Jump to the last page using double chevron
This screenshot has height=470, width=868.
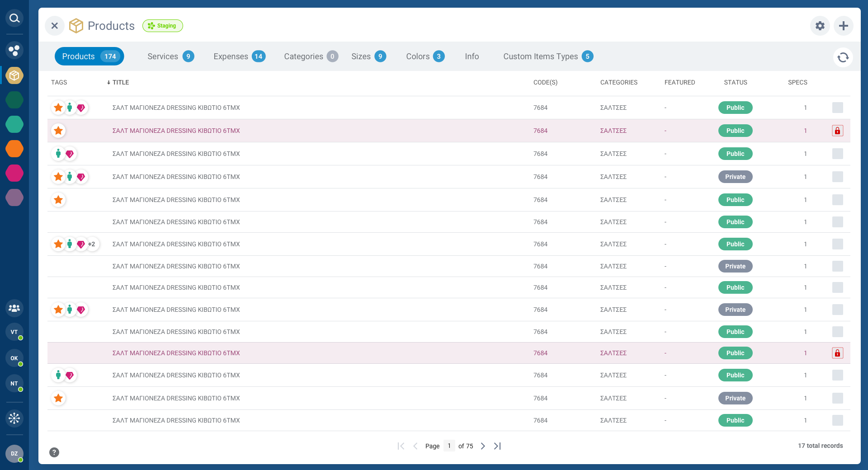(x=497, y=446)
